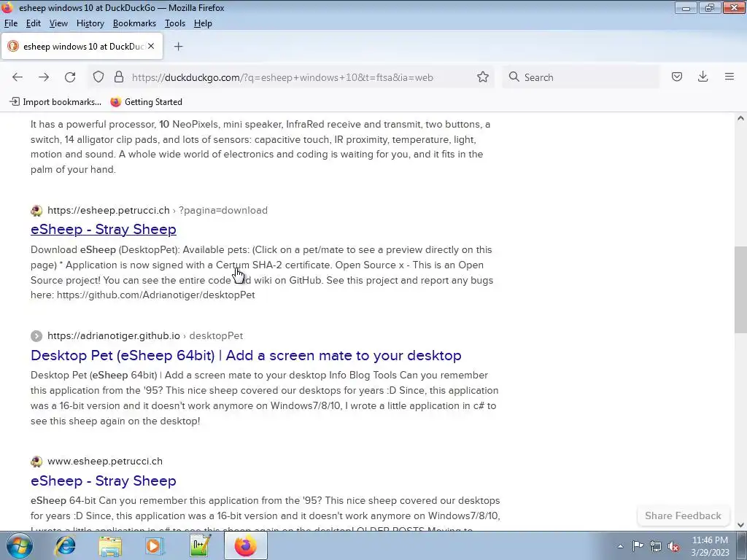
Task: Open the notepad pencil app on taskbar
Action: pos(199,545)
